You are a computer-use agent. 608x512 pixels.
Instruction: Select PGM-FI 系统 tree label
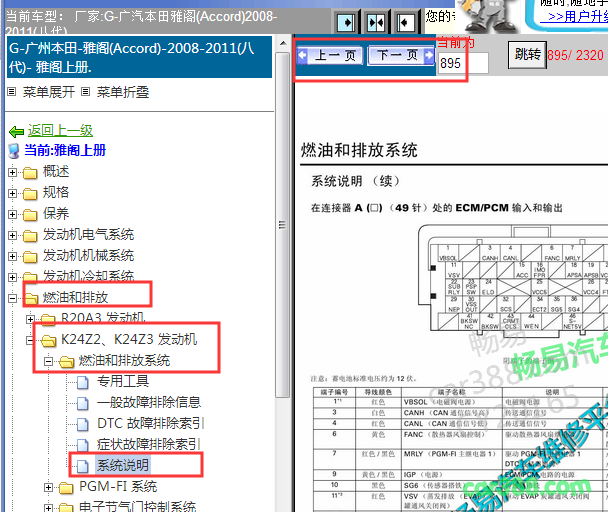(x=118, y=486)
